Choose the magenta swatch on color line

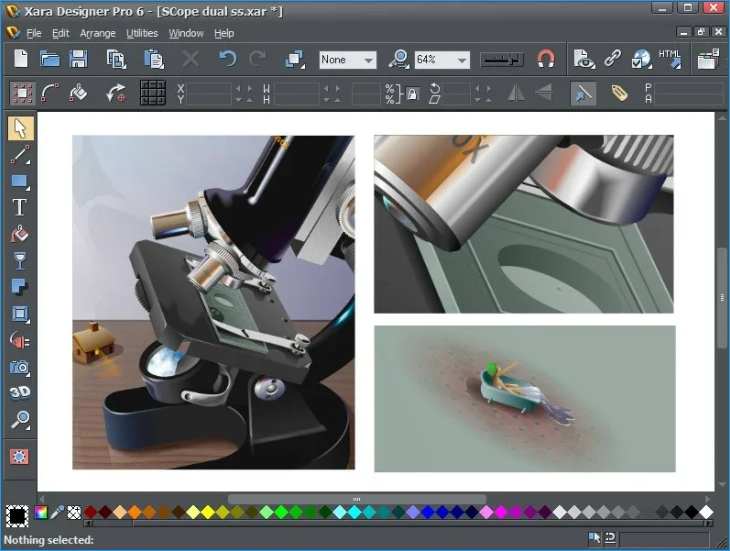501,512
